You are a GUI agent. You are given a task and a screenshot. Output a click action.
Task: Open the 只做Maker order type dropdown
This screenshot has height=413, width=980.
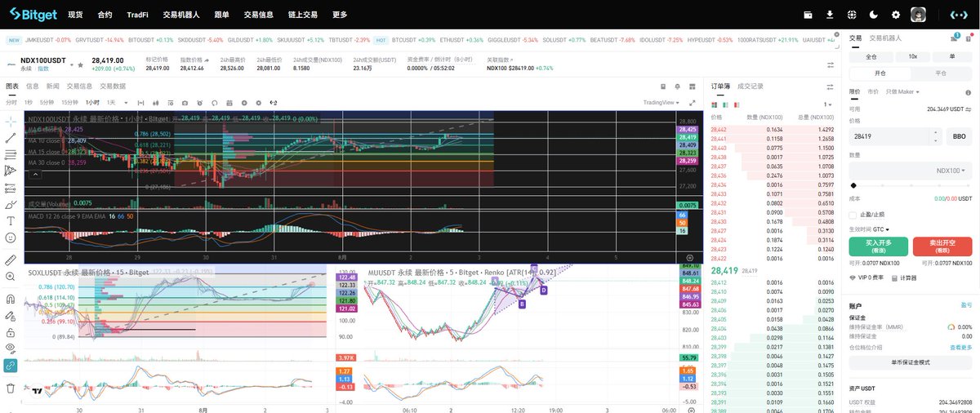[x=902, y=91]
